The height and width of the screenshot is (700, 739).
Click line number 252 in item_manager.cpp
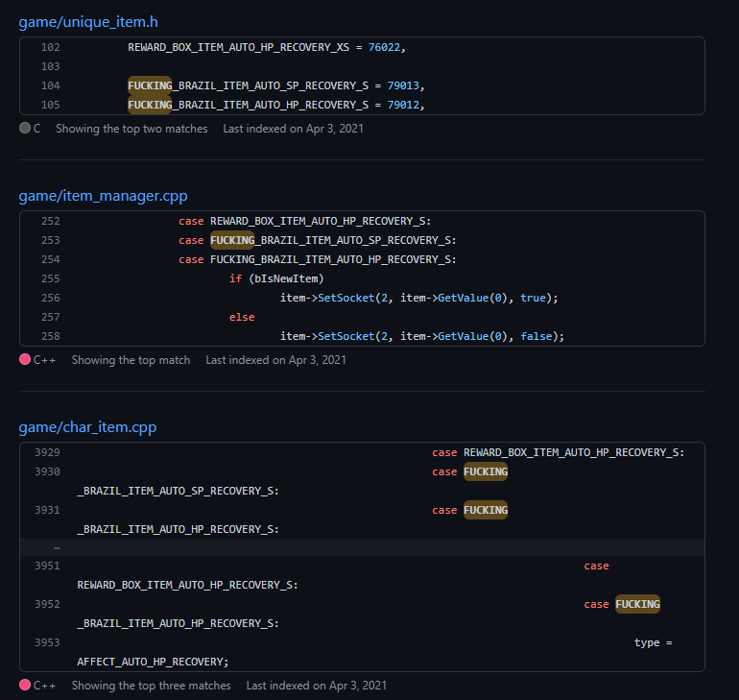pos(51,221)
